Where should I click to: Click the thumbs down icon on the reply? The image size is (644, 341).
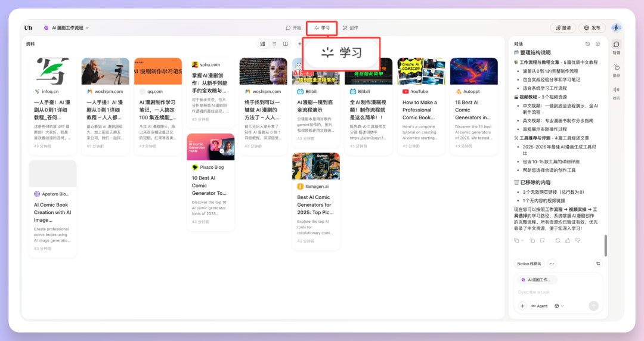click(578, 240)
